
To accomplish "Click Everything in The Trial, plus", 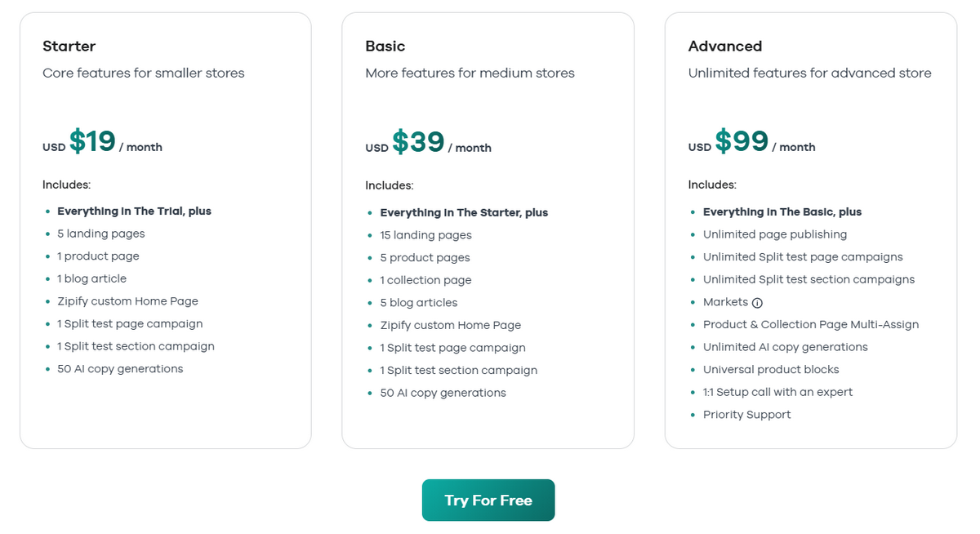I will 134,211.
